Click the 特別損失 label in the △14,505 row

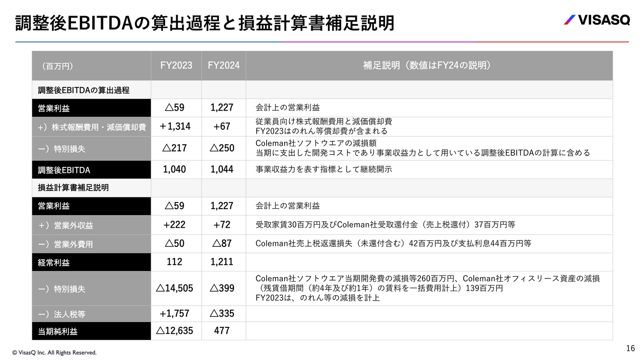(61, 290)
